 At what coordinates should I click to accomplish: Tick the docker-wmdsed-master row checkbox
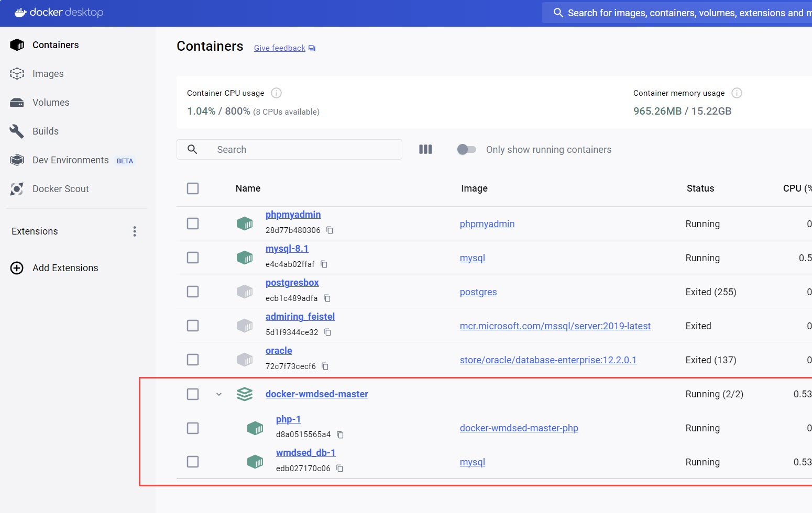point(193,394)
